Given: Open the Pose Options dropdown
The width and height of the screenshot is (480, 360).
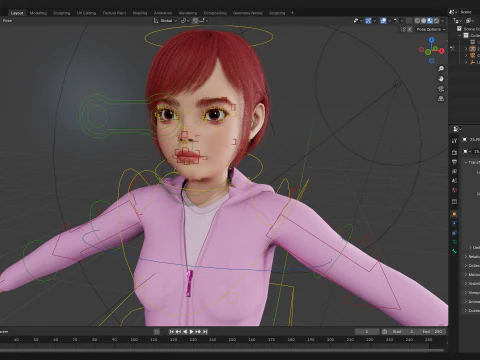Looking at the screenshot, I should coord(431,29).
